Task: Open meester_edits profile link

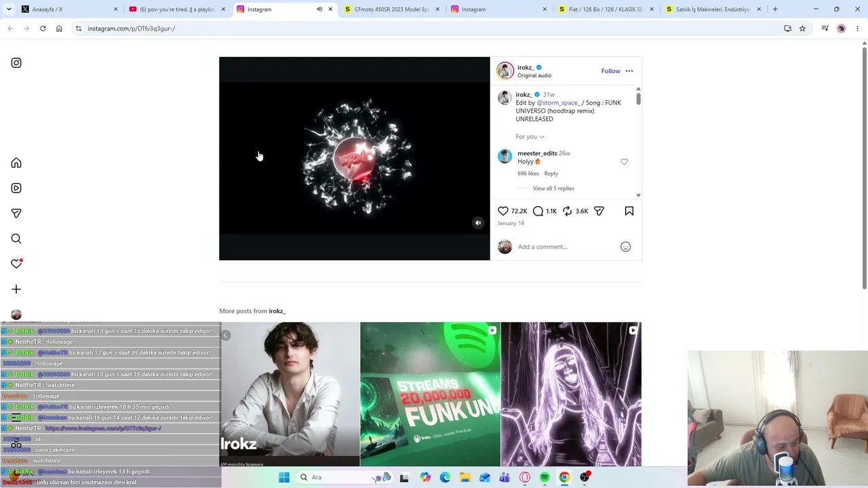Action: pyautogui.click(x=537, y=154)
